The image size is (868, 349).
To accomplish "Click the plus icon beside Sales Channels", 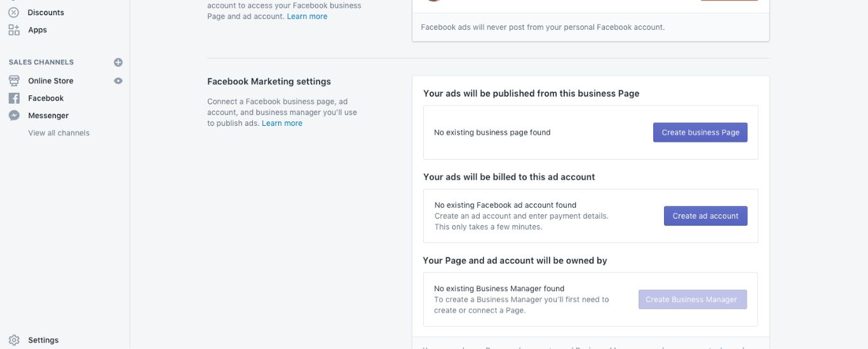I will point(118,62).
